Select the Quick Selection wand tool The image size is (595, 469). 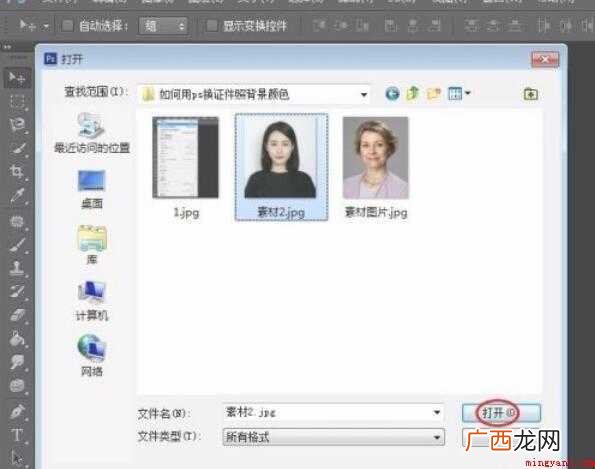click(18, 148)
